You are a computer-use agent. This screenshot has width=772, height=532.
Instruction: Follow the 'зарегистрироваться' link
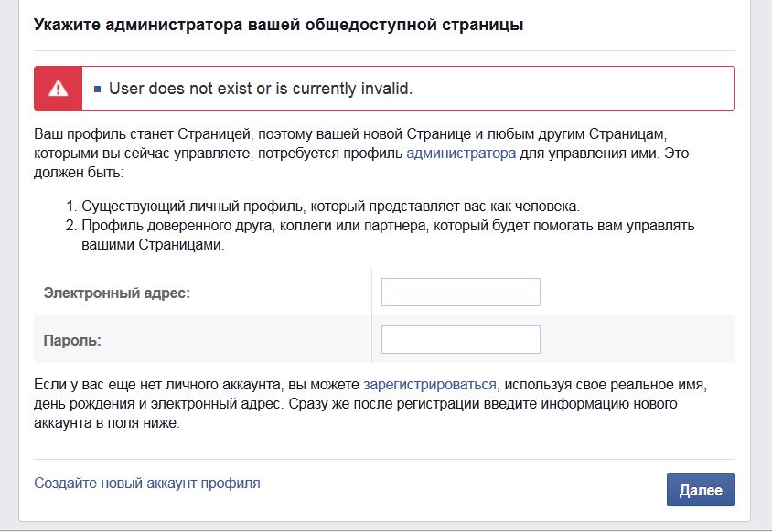430,384
